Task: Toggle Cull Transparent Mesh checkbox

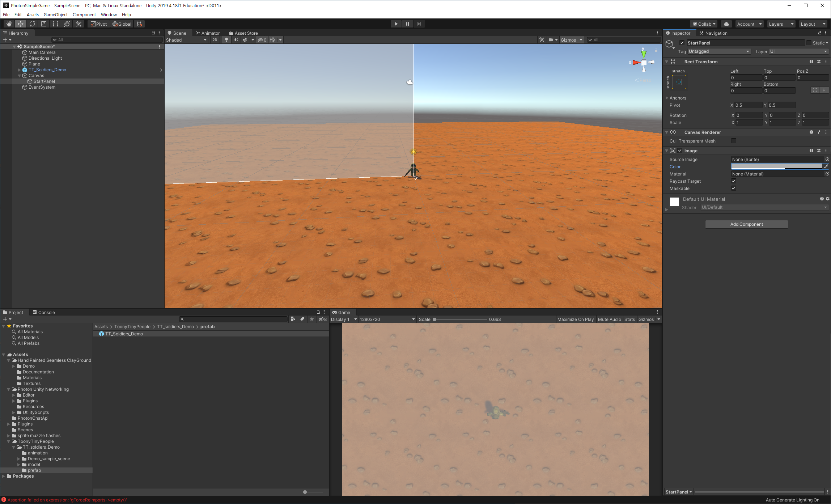Action: point(734,141)
